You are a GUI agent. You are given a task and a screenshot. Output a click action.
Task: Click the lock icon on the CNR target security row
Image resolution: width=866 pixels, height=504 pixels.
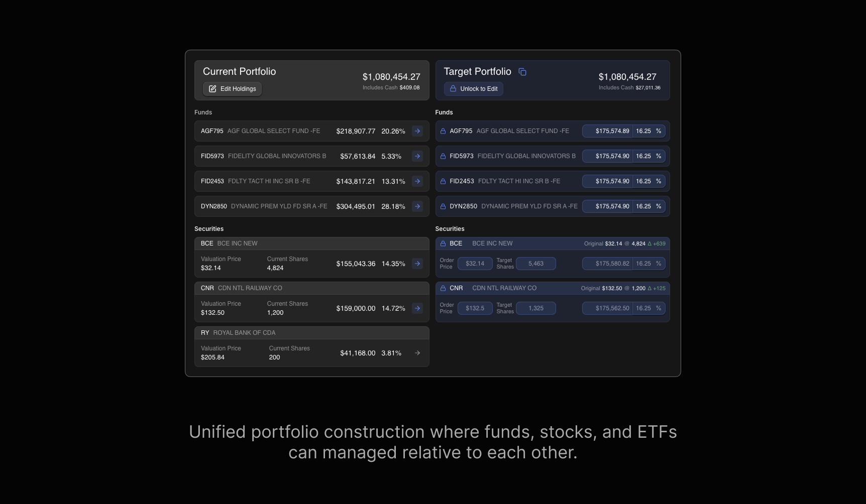(443, 288)
